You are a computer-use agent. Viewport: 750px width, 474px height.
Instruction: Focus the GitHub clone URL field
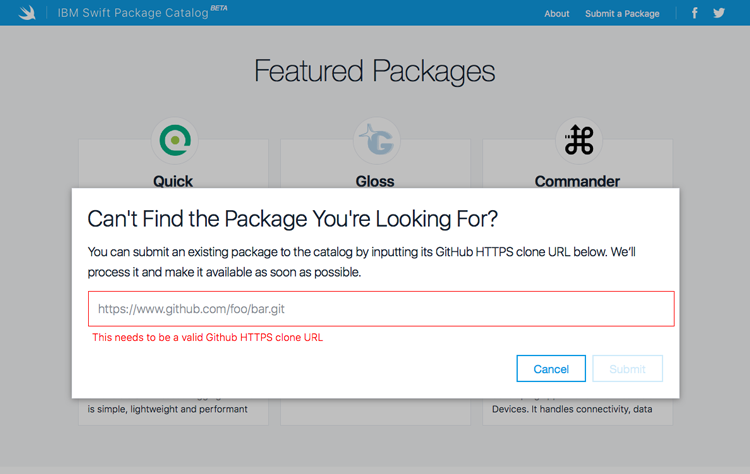tap(381, 309)
